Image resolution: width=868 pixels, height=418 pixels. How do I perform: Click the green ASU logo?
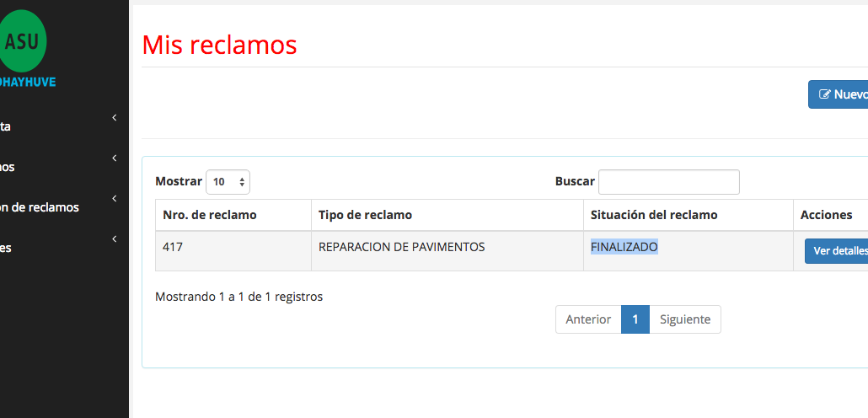[23, 41]
